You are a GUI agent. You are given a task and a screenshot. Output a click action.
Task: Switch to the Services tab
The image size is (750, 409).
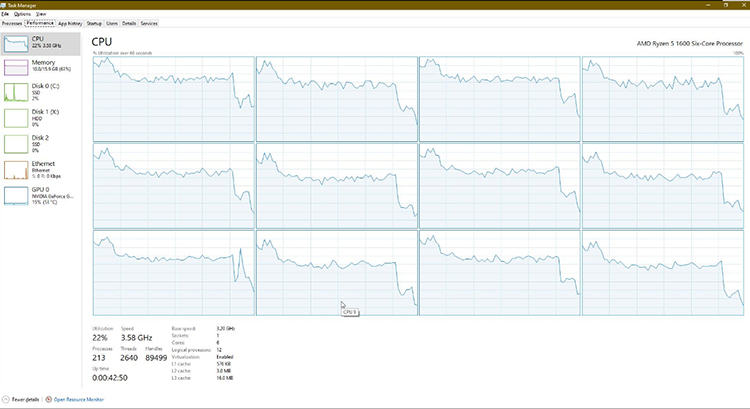click(x=149, y=23)
